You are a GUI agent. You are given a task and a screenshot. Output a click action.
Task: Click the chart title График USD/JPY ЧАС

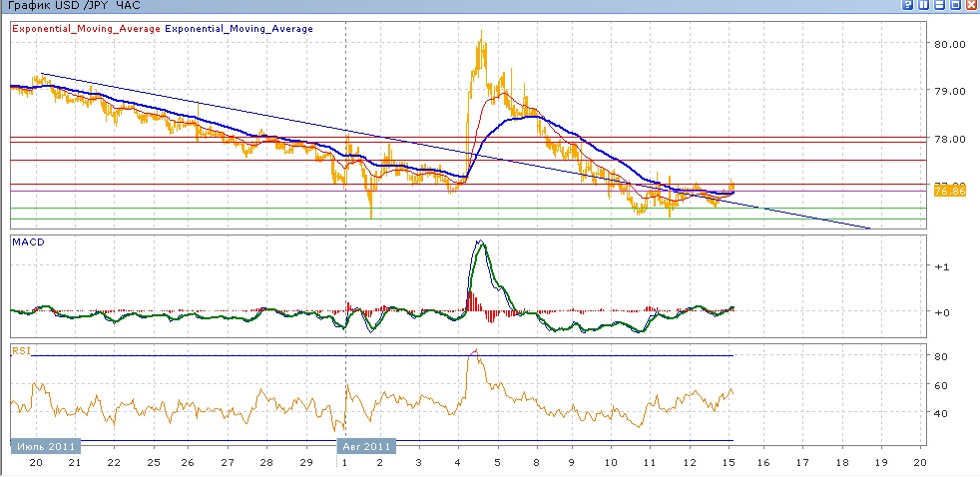(x=73, y=6)
